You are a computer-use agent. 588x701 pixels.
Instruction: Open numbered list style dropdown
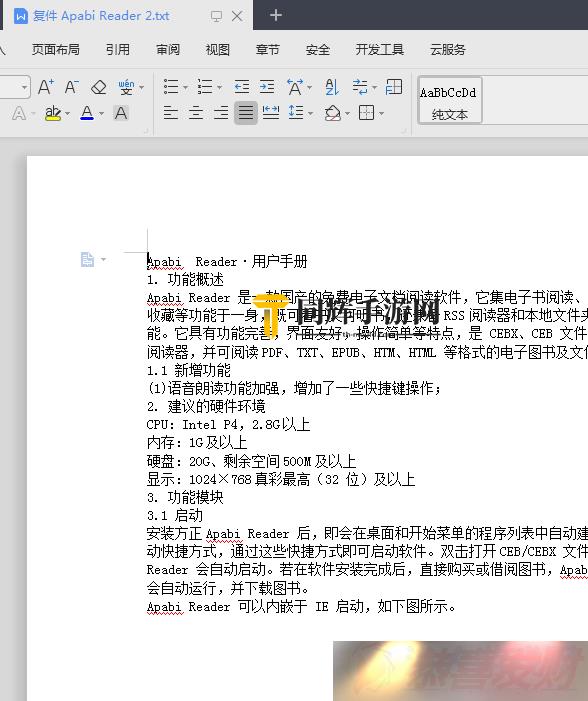click(x=219, y=87)
